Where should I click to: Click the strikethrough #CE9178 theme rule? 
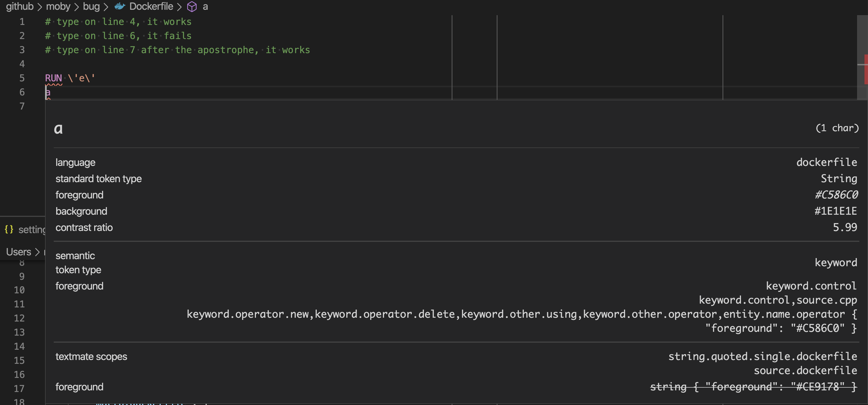tap(753, 387)
